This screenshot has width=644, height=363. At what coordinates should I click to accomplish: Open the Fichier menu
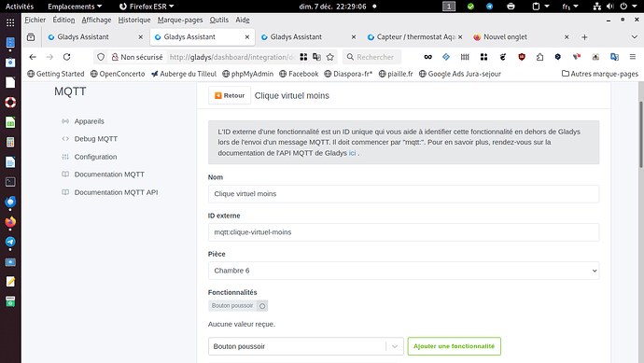(35, 20)
